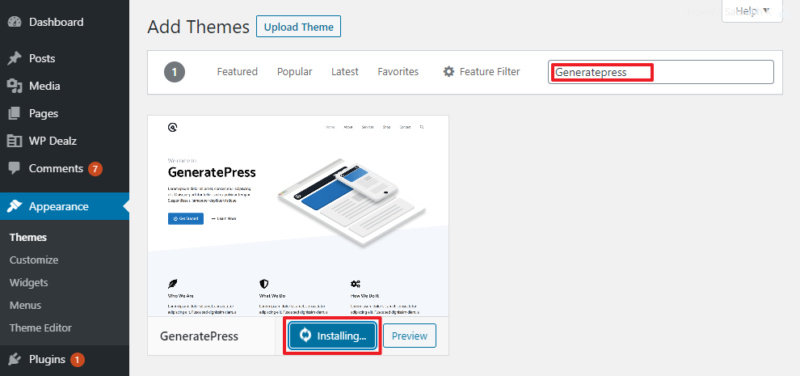Show the Favorites themes tab
The width and height of the screenshot is (800, 376).
[398, 72]
